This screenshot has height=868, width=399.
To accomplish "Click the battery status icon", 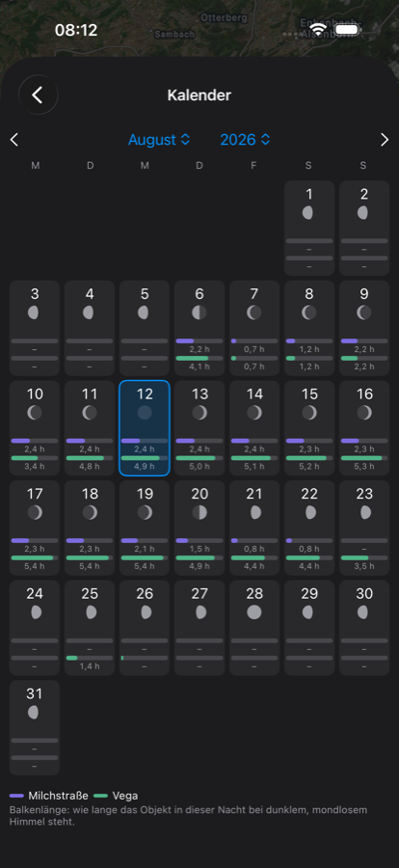I will (347, 29).
